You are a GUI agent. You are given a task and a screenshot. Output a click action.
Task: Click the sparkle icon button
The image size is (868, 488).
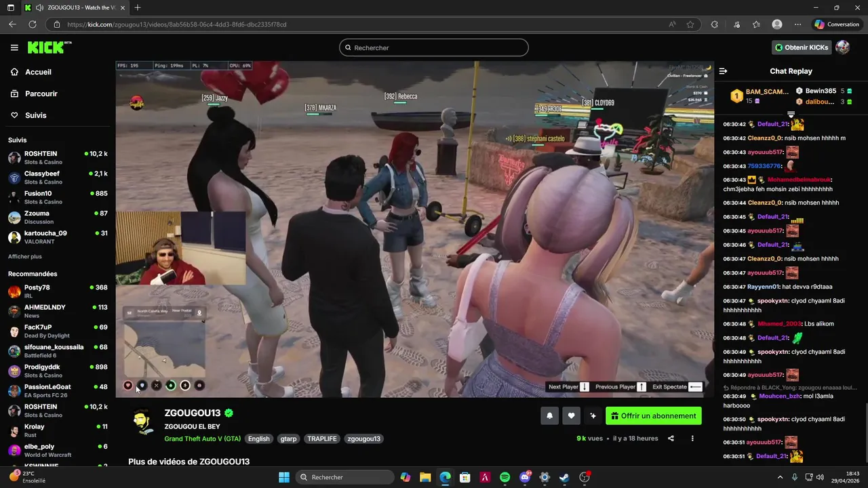pos(593,416)
